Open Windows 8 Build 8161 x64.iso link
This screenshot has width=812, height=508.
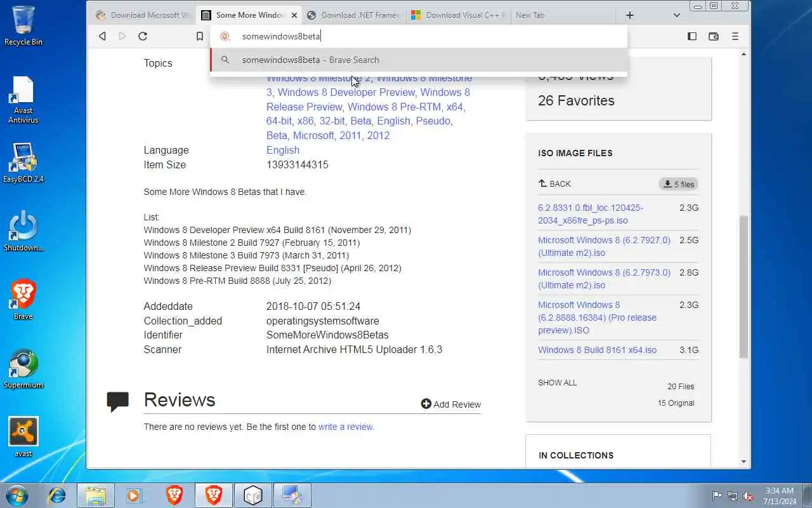pyautogui.click(x=598, y=350)
